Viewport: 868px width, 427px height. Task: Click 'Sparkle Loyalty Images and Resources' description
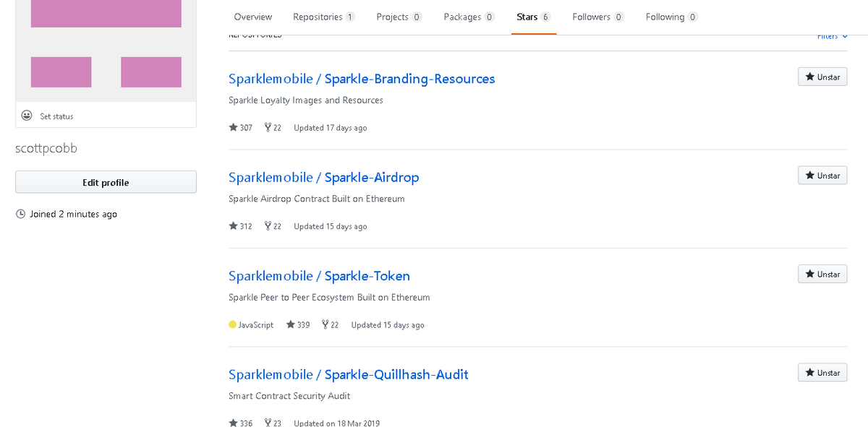pos(306,100)
